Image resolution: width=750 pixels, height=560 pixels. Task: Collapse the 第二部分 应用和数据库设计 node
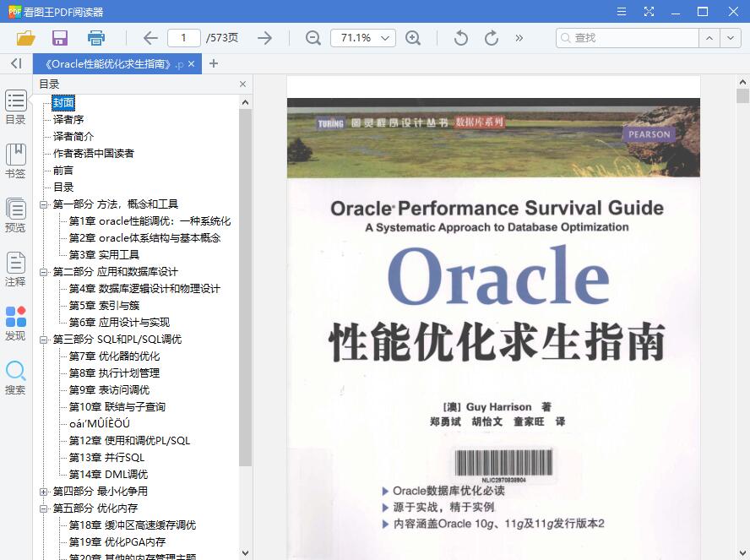44,272
